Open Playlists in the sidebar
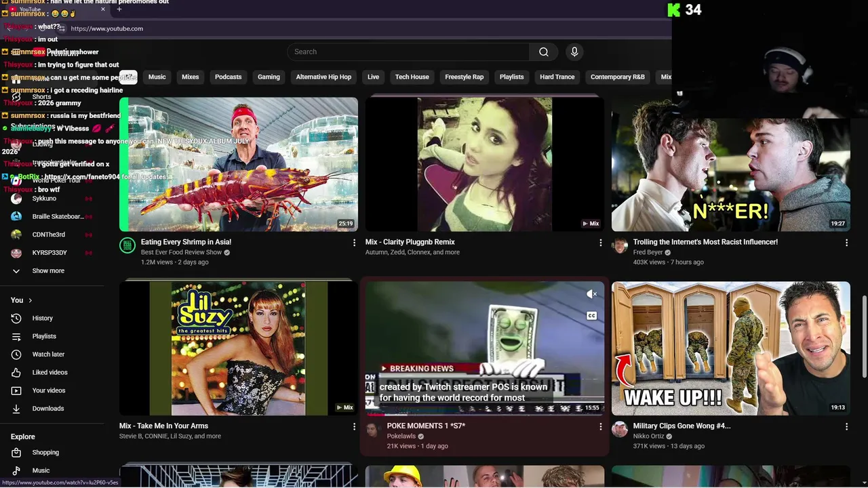Screen dimensions: 868x488 pos(44,336)
